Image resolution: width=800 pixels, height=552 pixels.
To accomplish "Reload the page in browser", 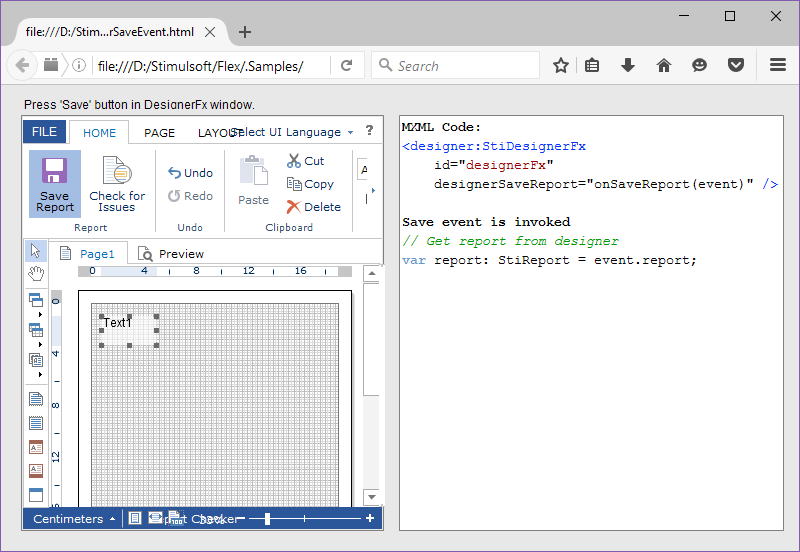I will click(x=346, y=65).
